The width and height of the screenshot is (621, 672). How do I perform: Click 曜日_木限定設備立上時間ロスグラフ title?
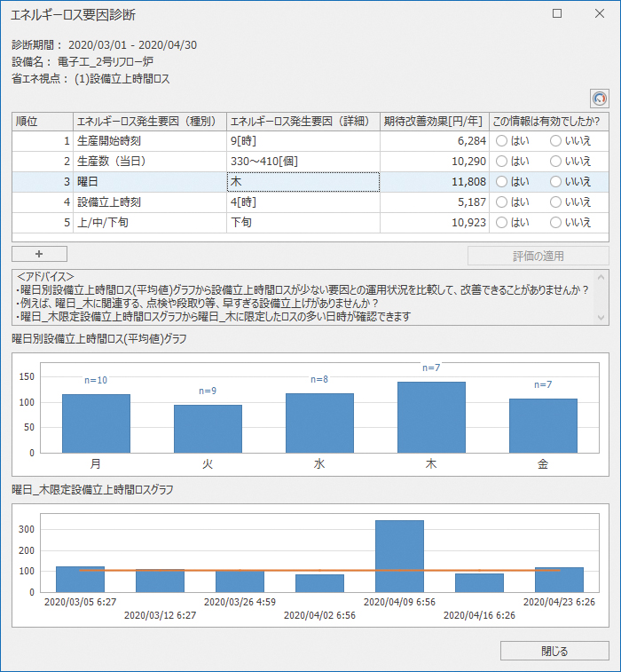tap(92, 489)
